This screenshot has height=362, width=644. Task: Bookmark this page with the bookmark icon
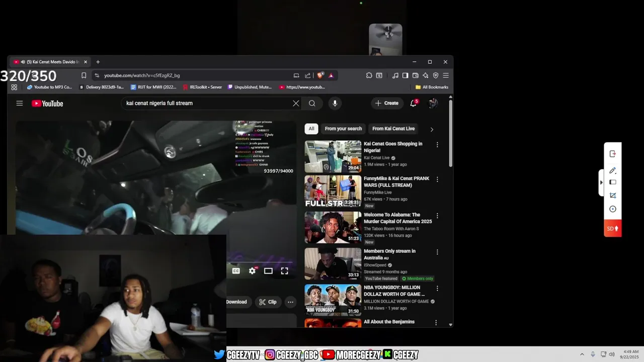[x=84, y=75]
